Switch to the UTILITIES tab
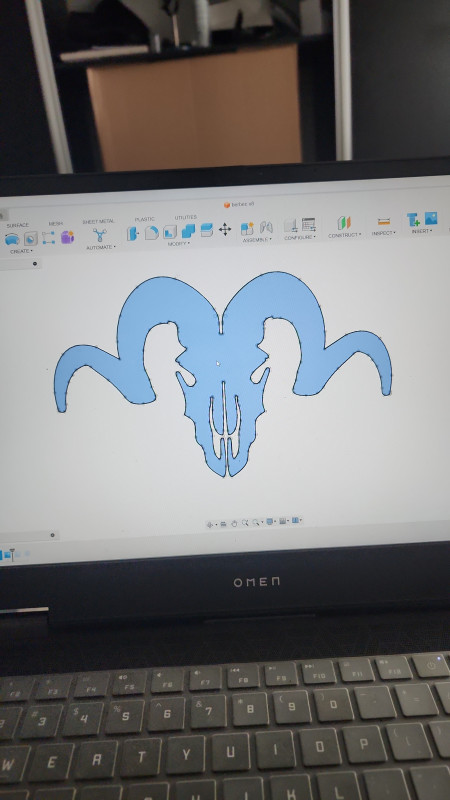Image resolution: width=450 pixels, height=800 pixels. (185, 217)
